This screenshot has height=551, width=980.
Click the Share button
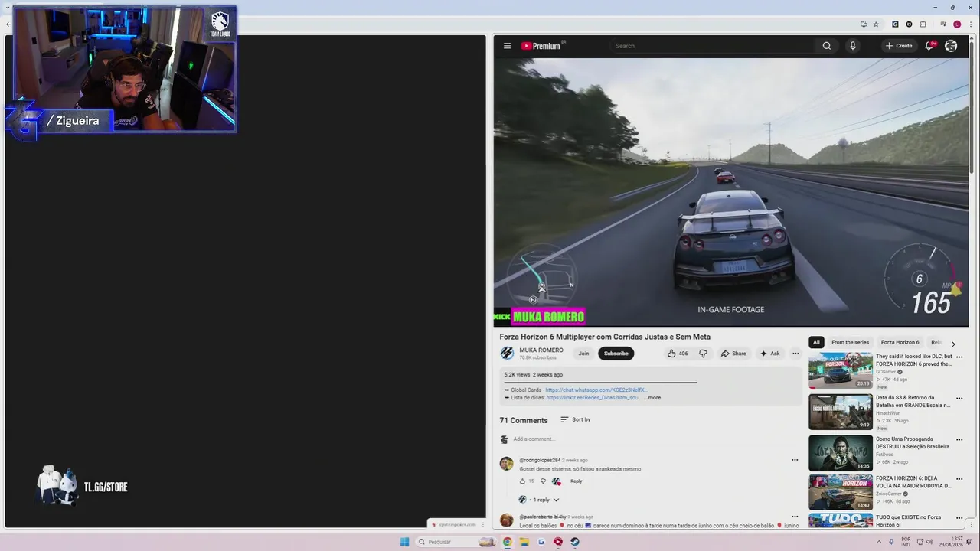click(733, 354)
